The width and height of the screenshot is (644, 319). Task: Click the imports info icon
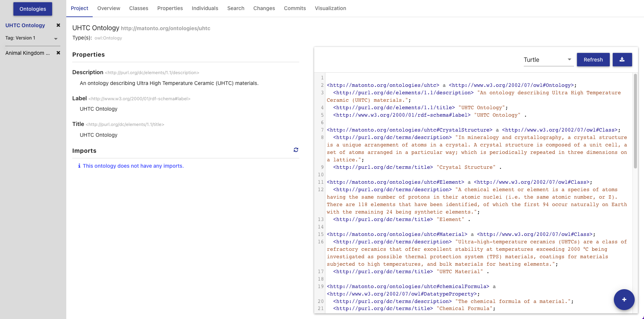click(x=79, y=166)
